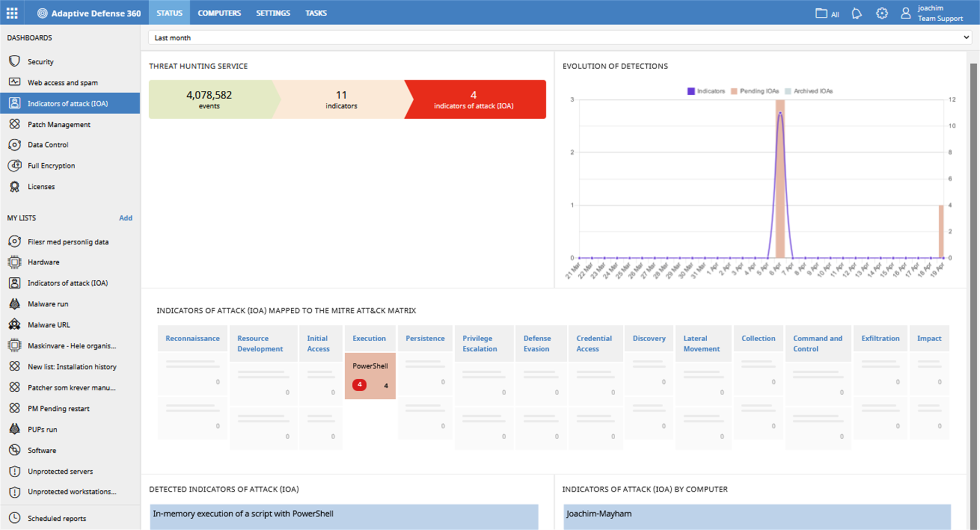This screenshot has height=530, width=980.
Task: Open the Exfiltration tactic header
Action: coord(880,338)
